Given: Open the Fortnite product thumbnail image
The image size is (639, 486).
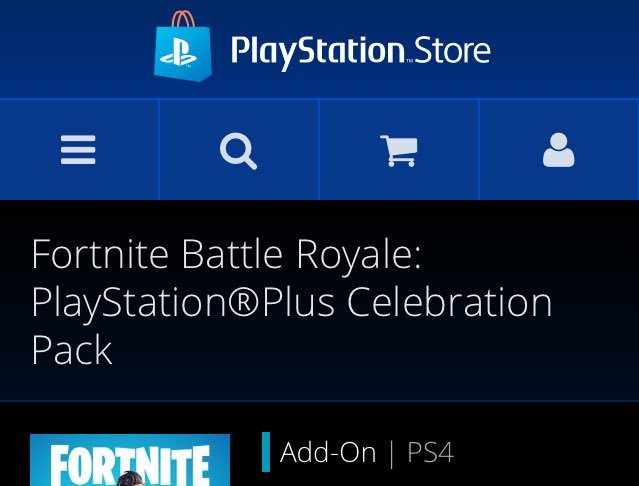Looking at the screenshot, I should (x=130, y=460).
